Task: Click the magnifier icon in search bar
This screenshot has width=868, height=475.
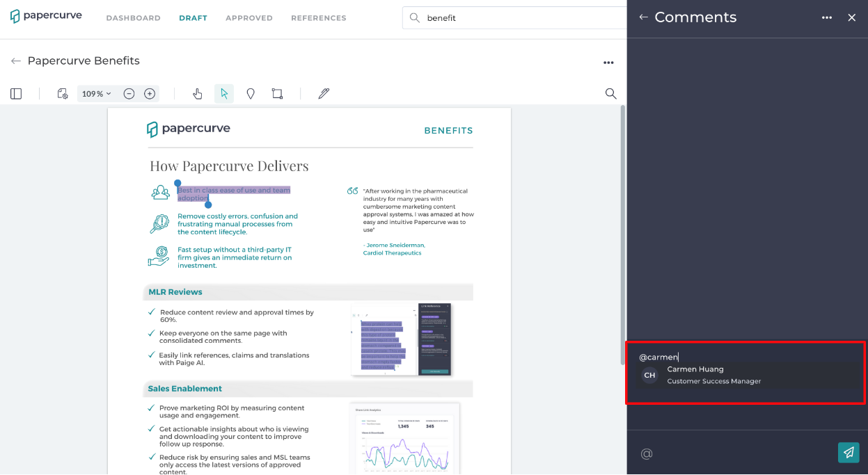Action: [414, 18]
